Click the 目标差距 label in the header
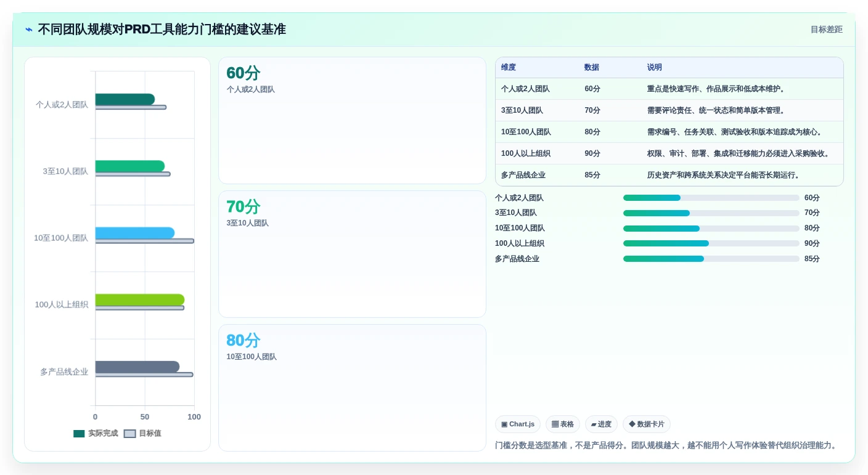The width and height of the screenshot is (868, 475). [826, 30]
